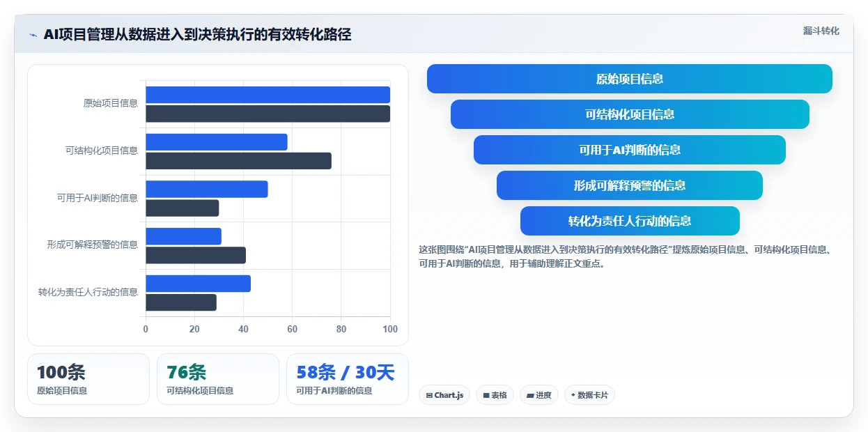Screen dimensions: 868x432
Task: Select the 原始项目信息 funnel stage
Action: 630,79
